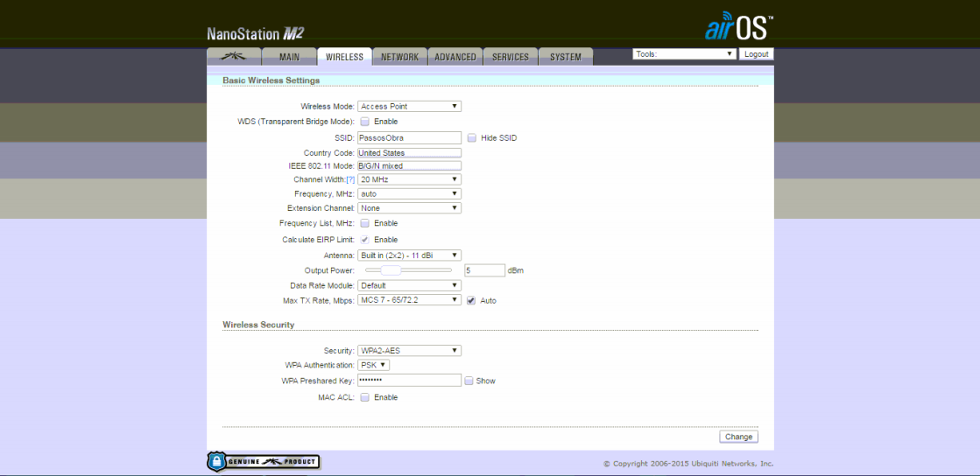
Task: Enable the MAC ACL checkbox
Action: point(365,397)
